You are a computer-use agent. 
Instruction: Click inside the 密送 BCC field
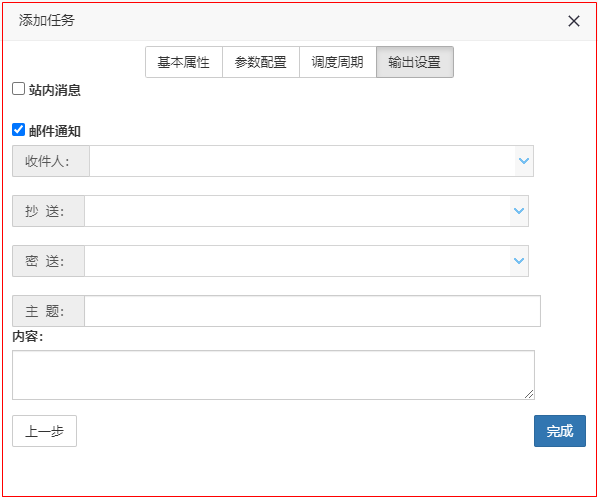tap(297, 261)
